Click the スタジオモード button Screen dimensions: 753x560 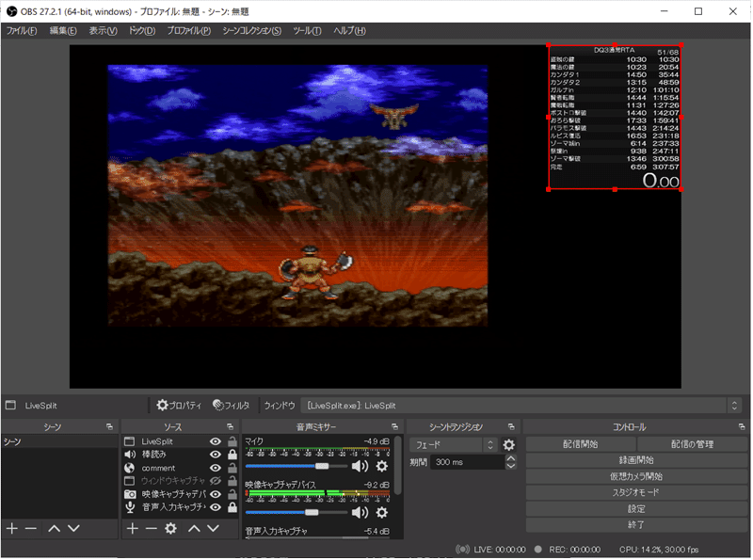[637, 493]
